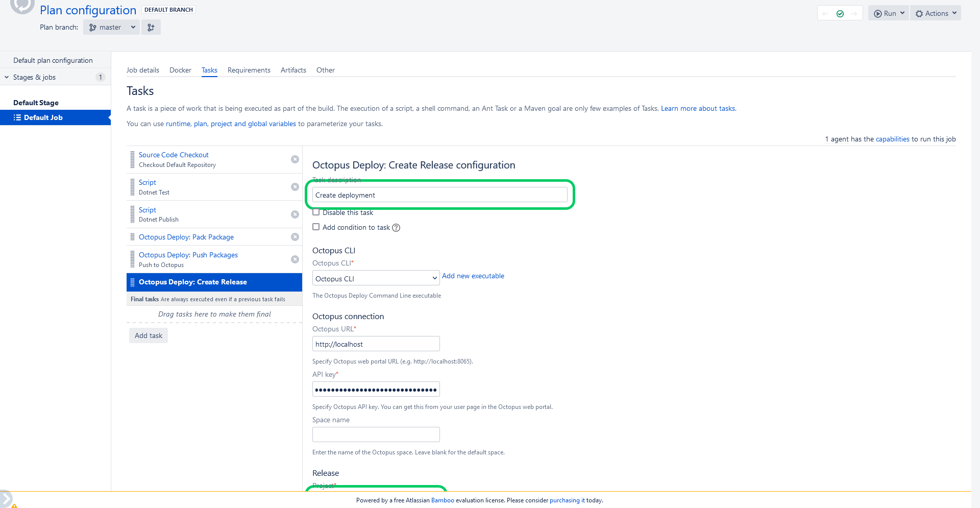Screen dimensions: 980x508
Task: Click the Bamboo link in footer
Action: coord(443,500)
